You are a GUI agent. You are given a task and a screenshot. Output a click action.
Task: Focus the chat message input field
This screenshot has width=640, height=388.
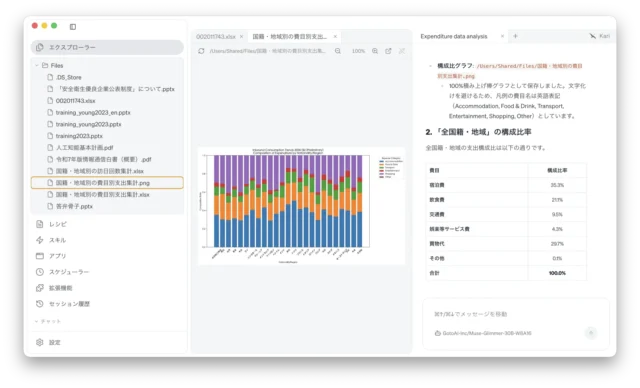coord(515,314)
